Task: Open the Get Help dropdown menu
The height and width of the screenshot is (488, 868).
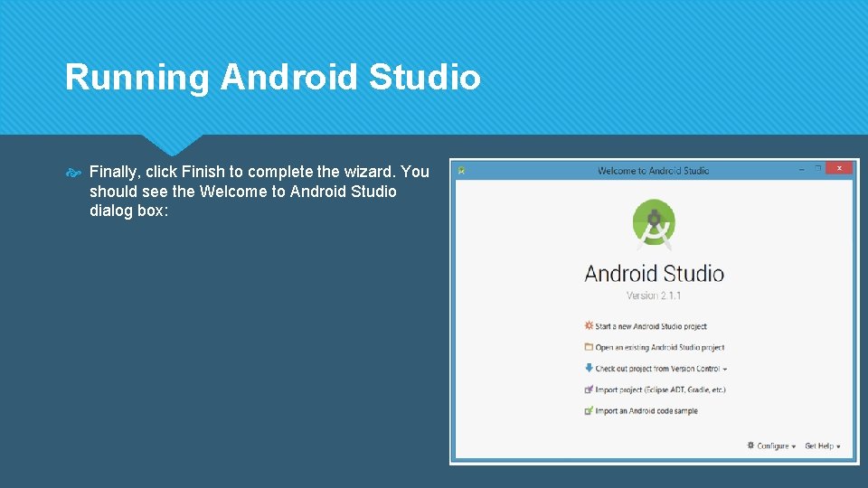Action: click(823, 446)
